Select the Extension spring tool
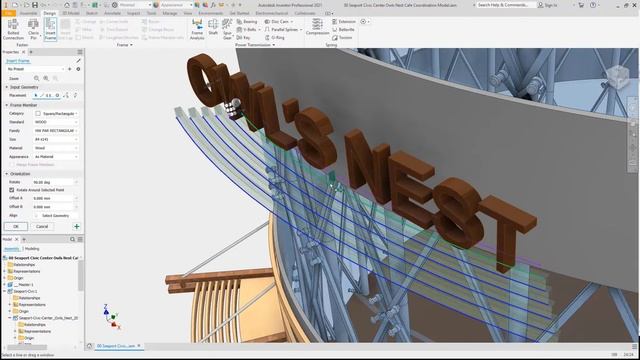640x360 pixels. coord(344,21)
